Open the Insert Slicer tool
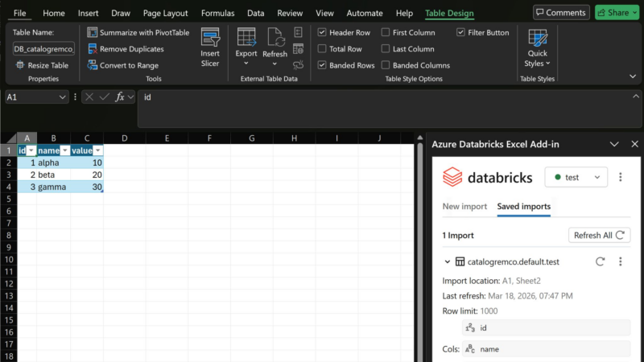The image size is (644, 362). point(210,47)
